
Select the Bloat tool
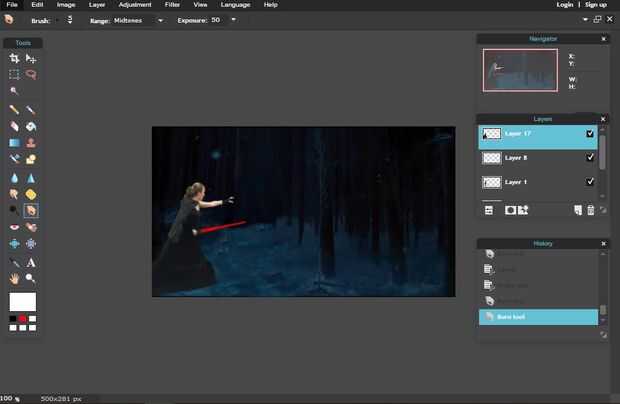[14, 244]
